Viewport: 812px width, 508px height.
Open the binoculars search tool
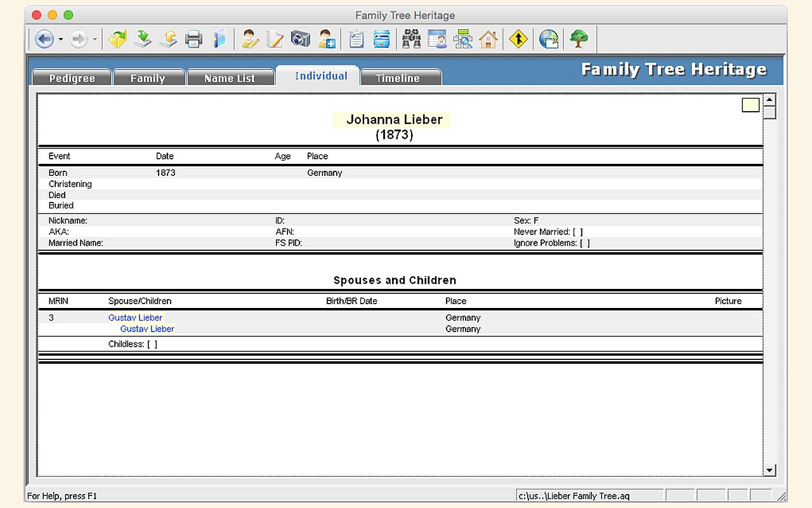[x=412, y=39]
